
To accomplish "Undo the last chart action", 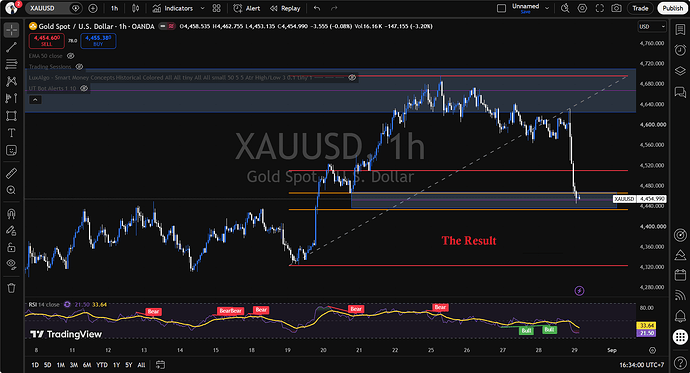I will (317, 8).
